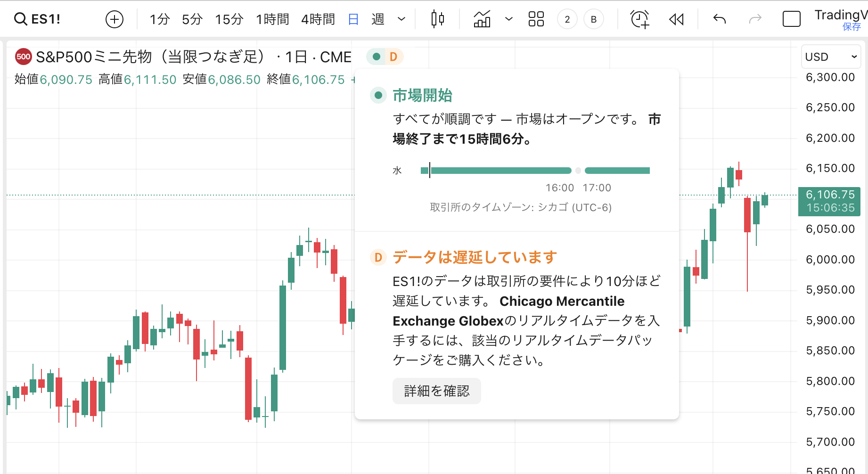Open the USD currency dropdown
The height and width of the screenshot is (474, 868).
pos(830,57)
